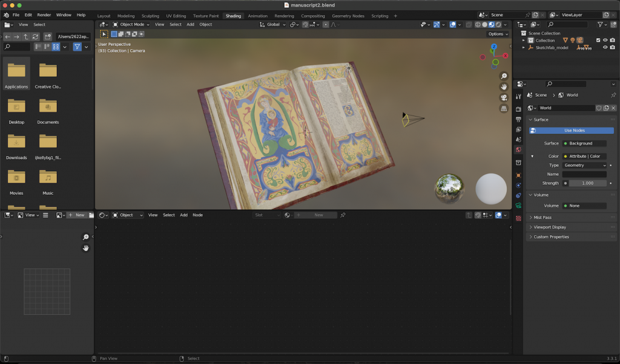Toggle viewport gizmos visibility

(x=437, y=24)
